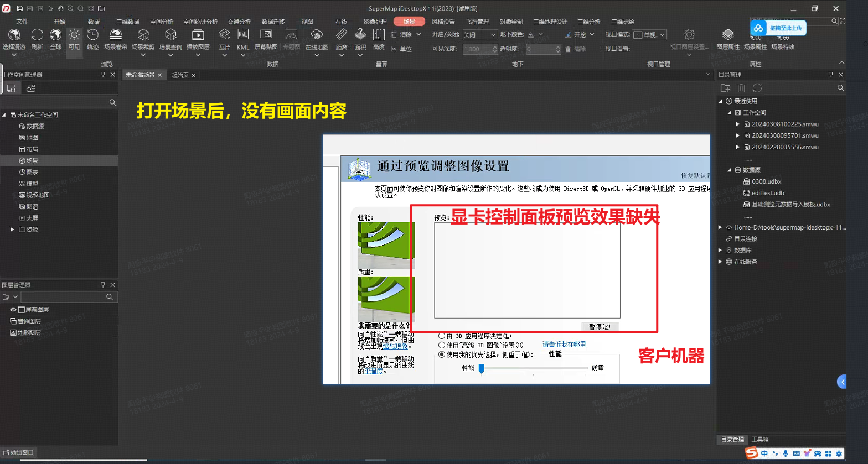The width and height of the screenshot is (868, 464).
Task: Click the 视口图层设置 gear icon
Action: (x=689, y=35)
